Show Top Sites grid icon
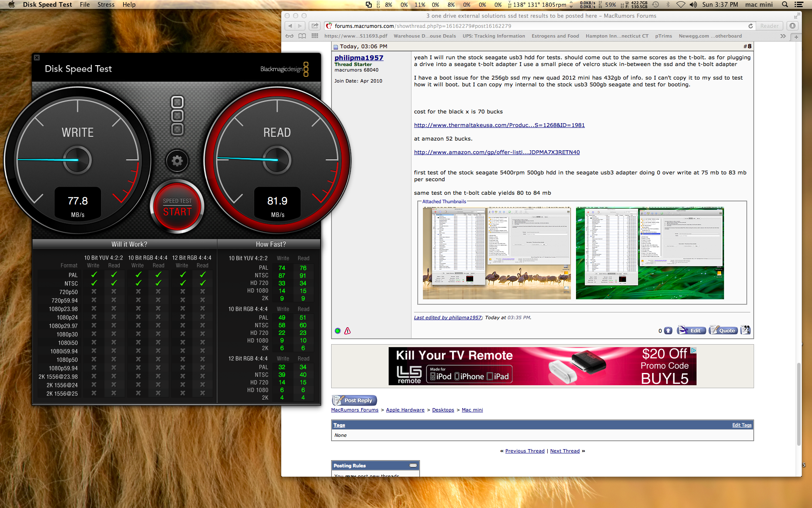Image resolution: width=812 pixels, height=508 pixels. [x=315, y=36]
